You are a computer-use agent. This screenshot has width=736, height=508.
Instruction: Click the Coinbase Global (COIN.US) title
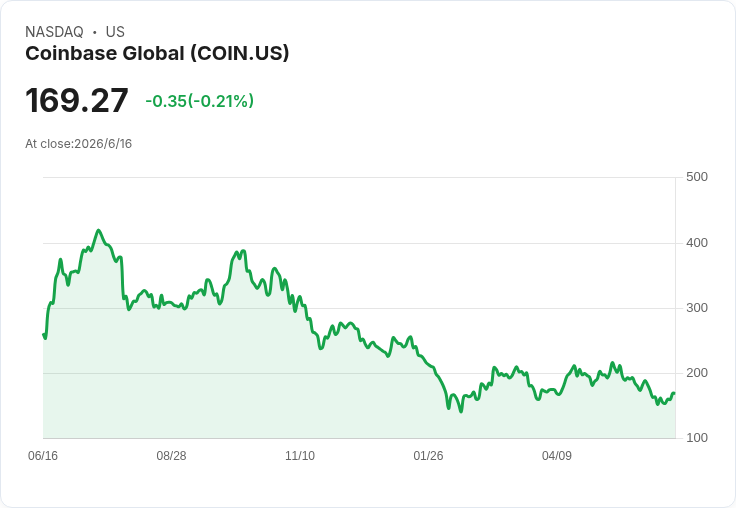[157, 54]
